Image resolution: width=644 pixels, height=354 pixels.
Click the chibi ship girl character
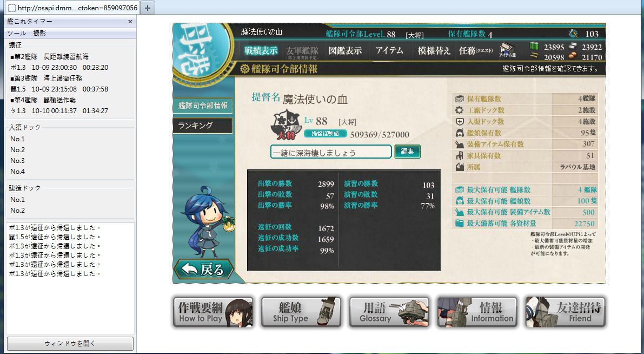[208, 222]
